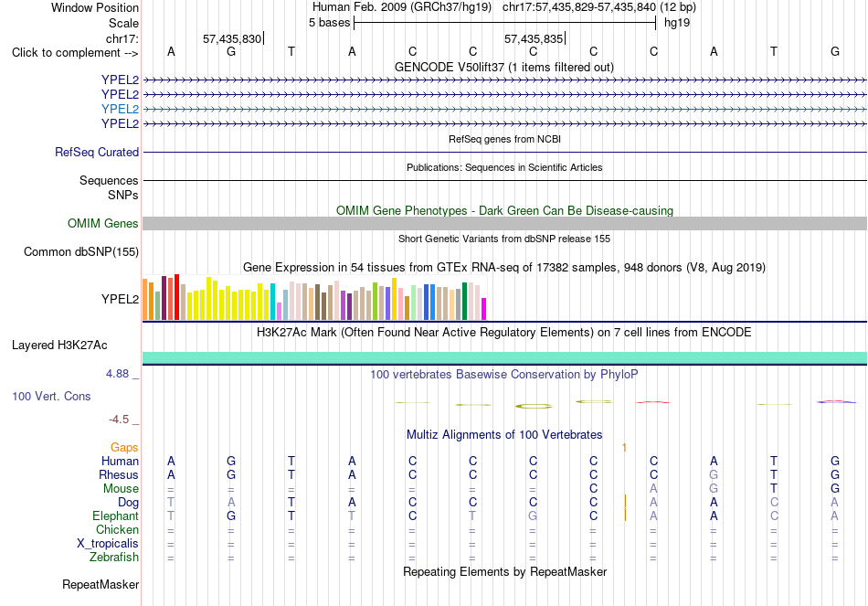Click 'Short Genetic Variants from dbSNP release 155'
Viewport: 868px width, 606px height.
point(504,239)
